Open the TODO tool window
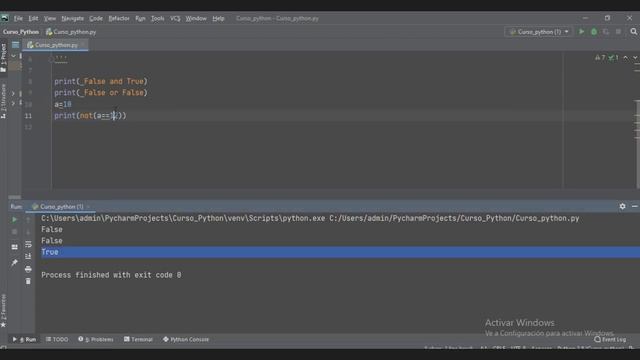 coord(57,339)
